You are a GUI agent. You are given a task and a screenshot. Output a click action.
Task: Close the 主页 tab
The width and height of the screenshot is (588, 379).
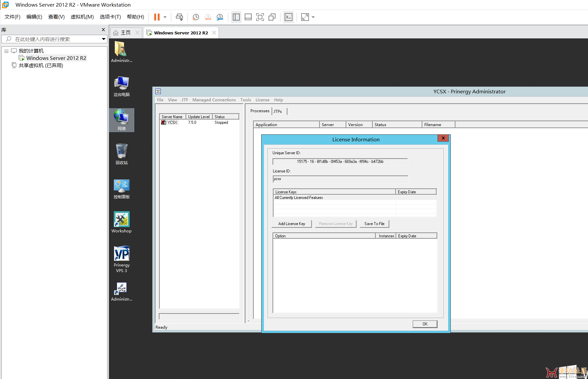tap(137, 32)
